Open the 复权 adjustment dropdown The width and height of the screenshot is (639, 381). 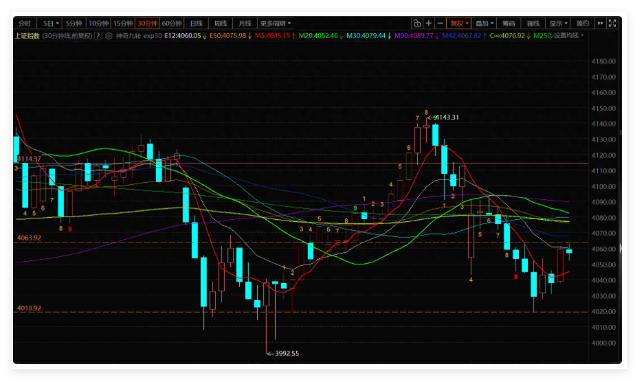point(459,23)
